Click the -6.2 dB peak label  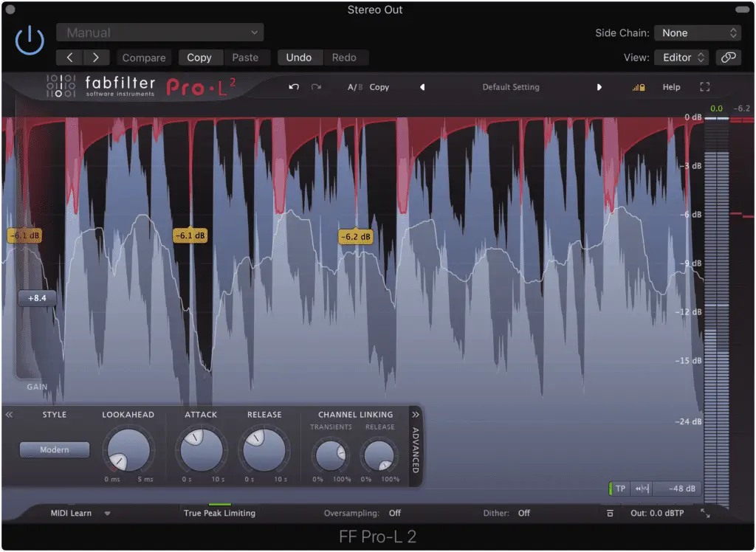[356, 237]
